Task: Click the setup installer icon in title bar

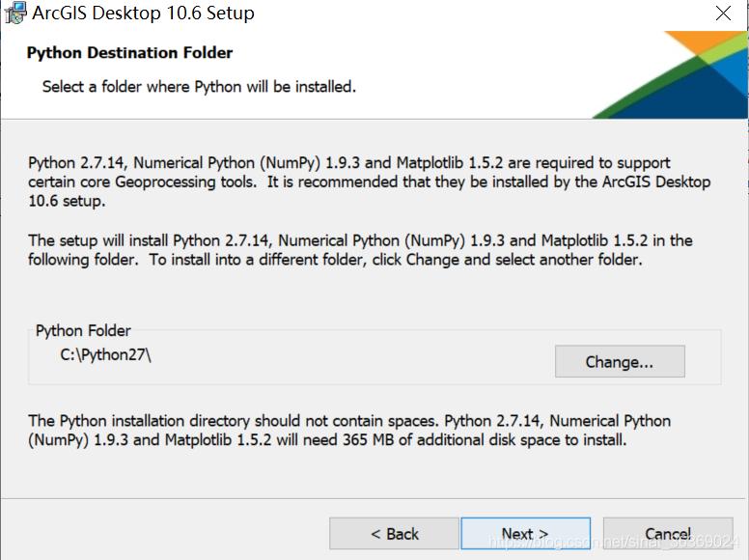Action: pos(15,13)
